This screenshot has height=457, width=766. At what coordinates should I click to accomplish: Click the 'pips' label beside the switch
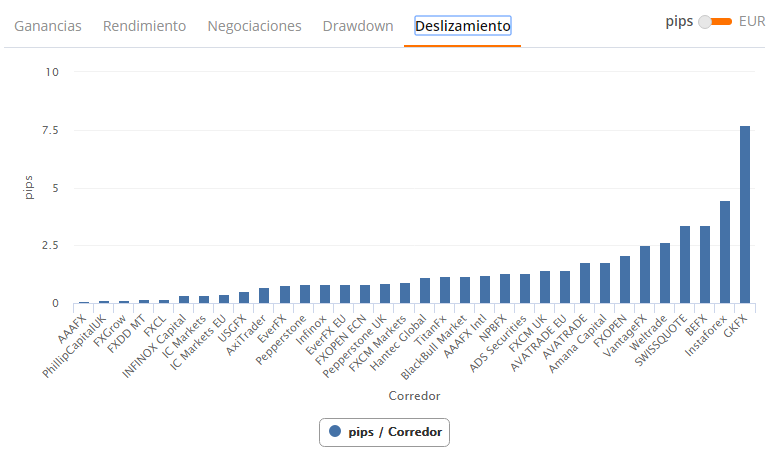pyautogui.click(x=679, y=22)
